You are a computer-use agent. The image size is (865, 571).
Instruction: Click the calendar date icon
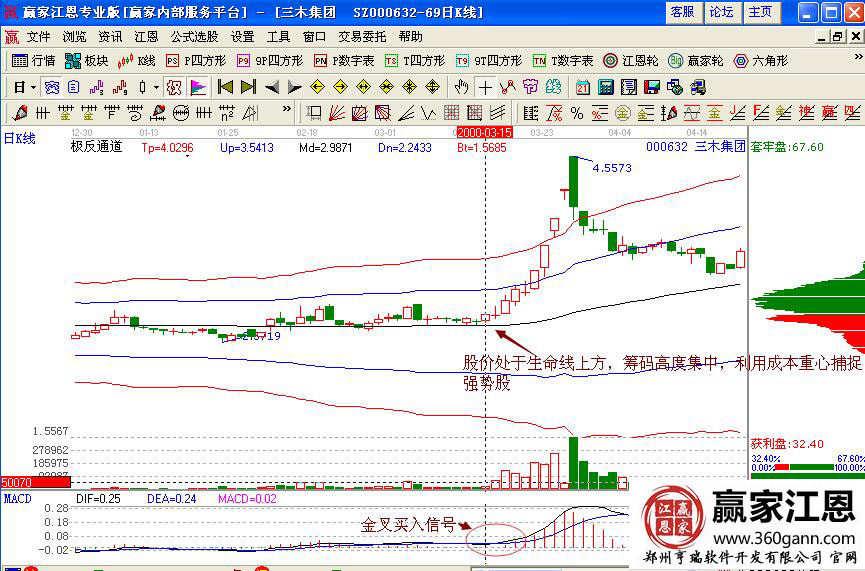[583, 86]
